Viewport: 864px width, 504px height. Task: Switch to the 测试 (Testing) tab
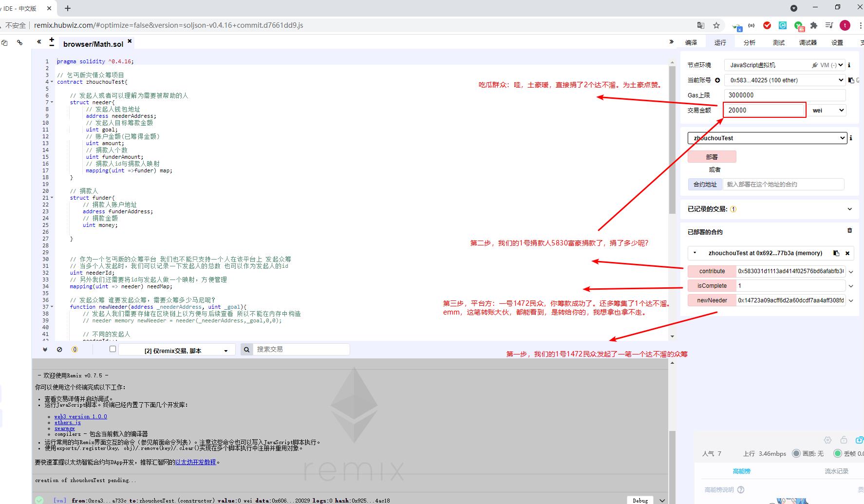click(779, 43)
